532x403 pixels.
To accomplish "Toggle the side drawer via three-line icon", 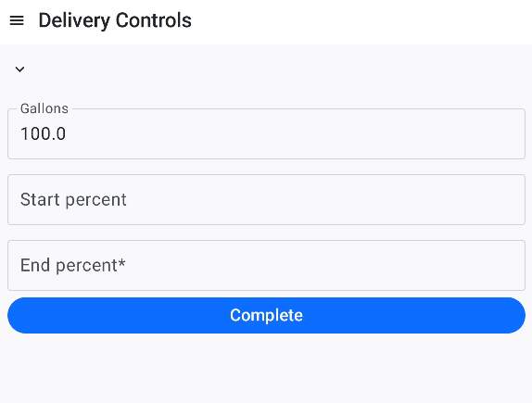I will (x=17, y=20).
